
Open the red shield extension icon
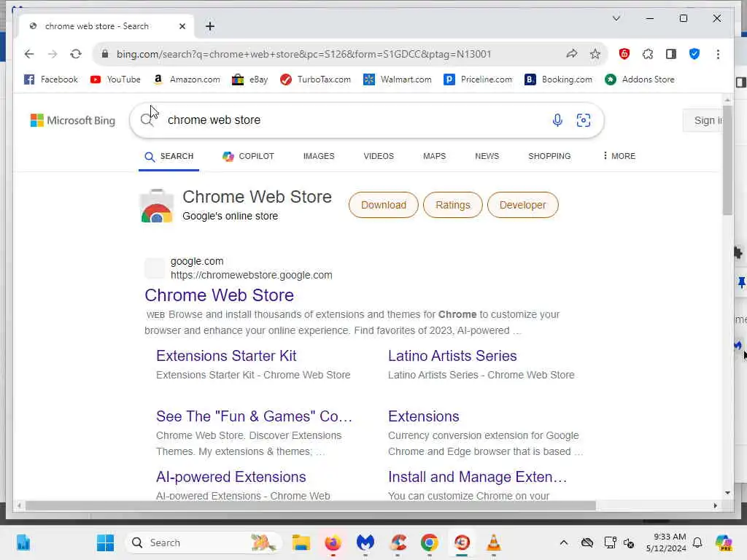pyautogui.click(x=624, y=54)
